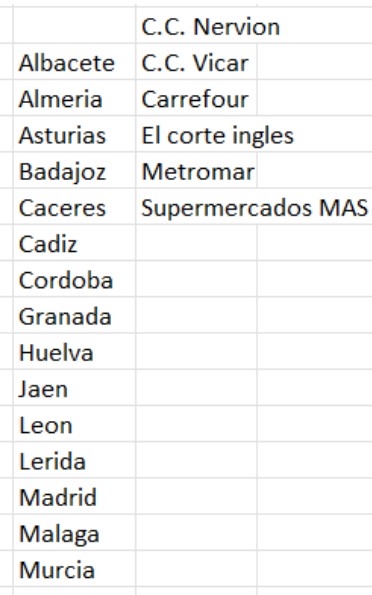The image size is (372, 595).
Task: Click the Metromar cell
Action: [x=196, y=170]
